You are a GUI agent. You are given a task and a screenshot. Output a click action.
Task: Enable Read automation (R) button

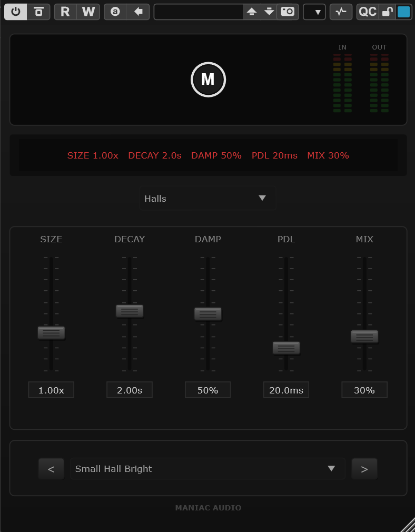(65, 12)
